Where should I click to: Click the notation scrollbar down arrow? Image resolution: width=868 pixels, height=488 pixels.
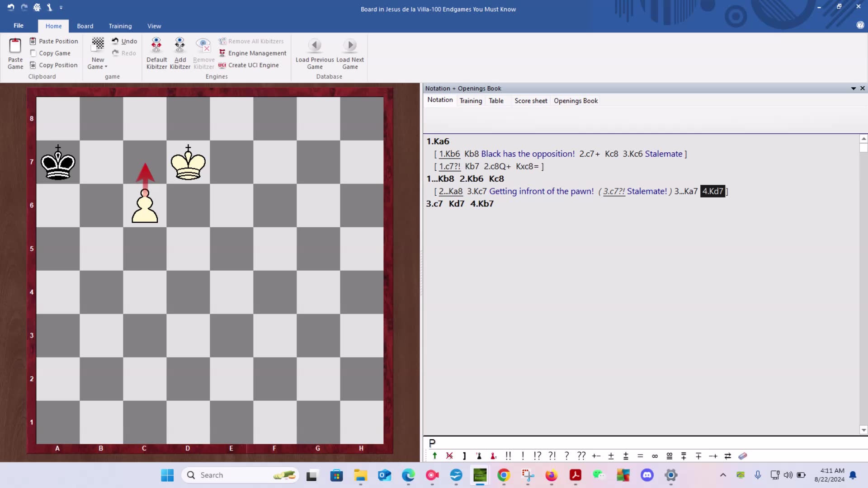(x=863, y=430)
